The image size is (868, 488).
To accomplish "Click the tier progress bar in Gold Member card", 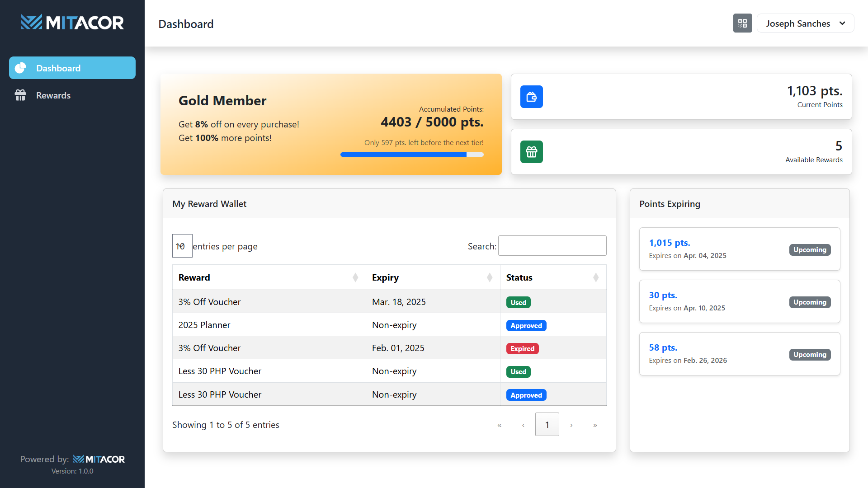I will click(x=412, y=155).
